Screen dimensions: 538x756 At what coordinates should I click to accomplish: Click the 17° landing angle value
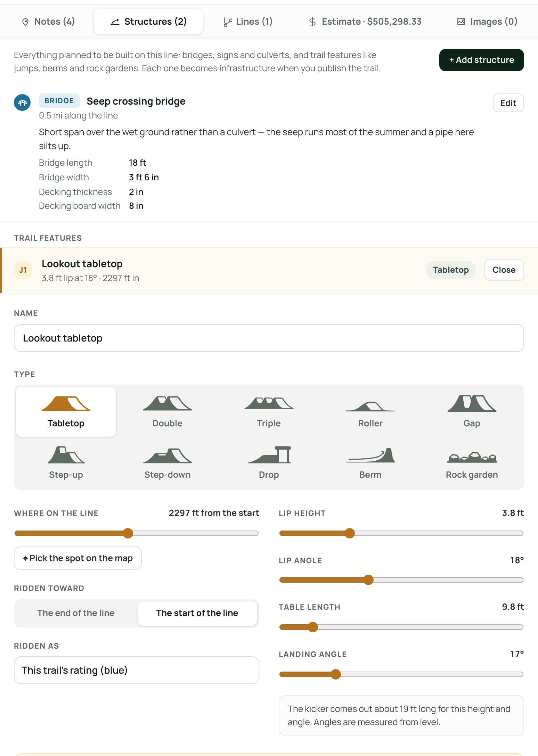click(x=517, y=654)
